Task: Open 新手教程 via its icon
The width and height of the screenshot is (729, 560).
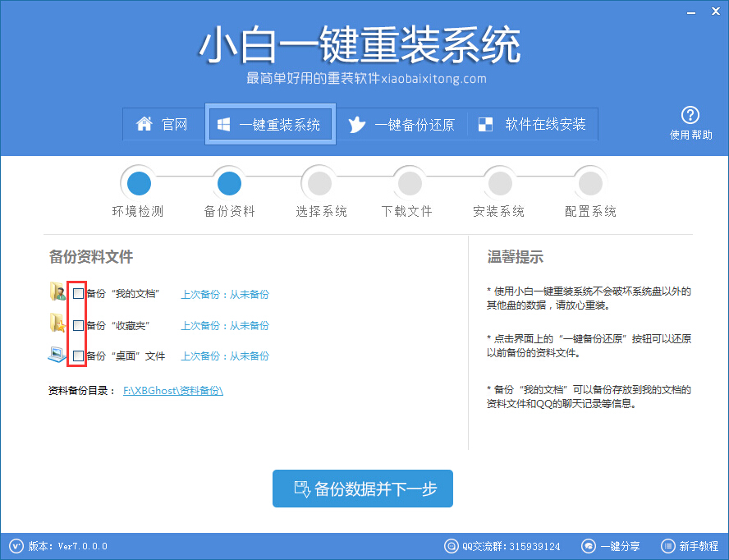Action: pos(667,546)
